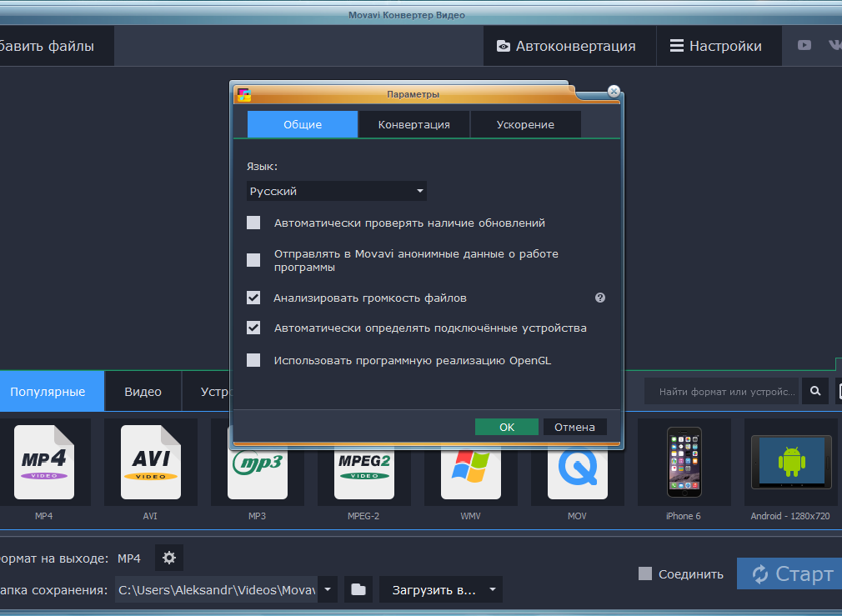Click the VK social icon
This screenshot has width=842, height=616.
[x=835, y=46]
